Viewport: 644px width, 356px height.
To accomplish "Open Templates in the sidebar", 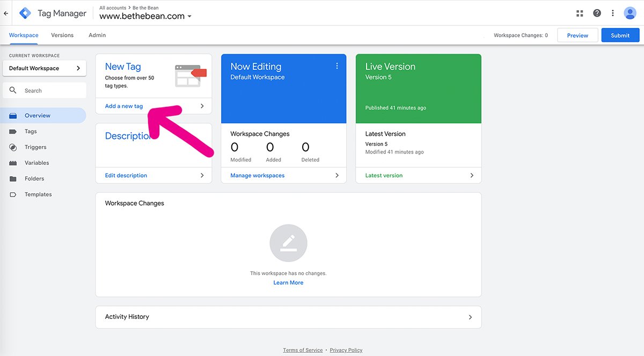I will (43, 194).
